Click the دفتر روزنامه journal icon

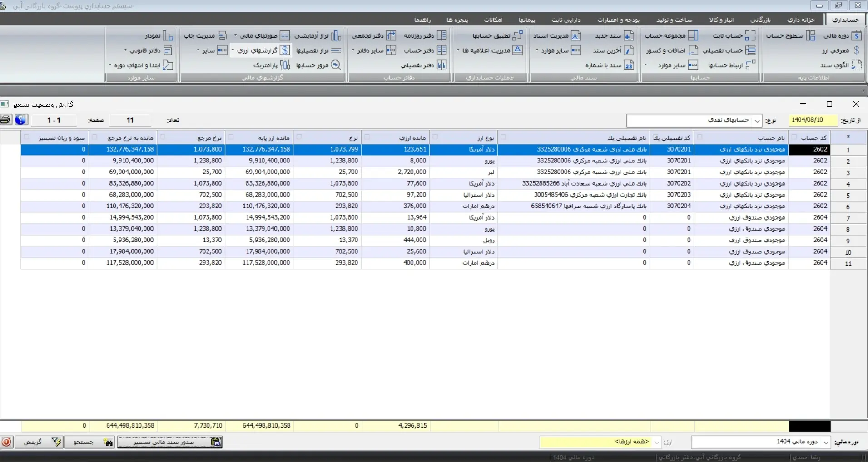441,36
